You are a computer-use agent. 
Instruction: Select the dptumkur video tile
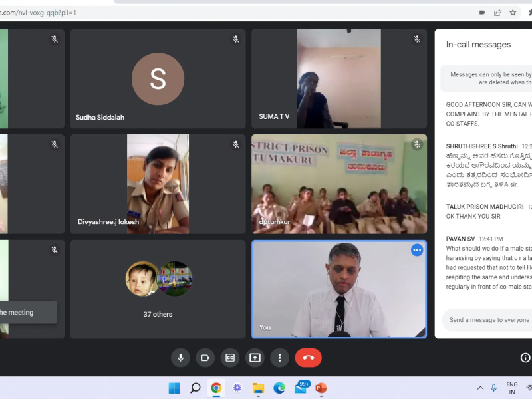pyautogui.click(x=339, y=184)
